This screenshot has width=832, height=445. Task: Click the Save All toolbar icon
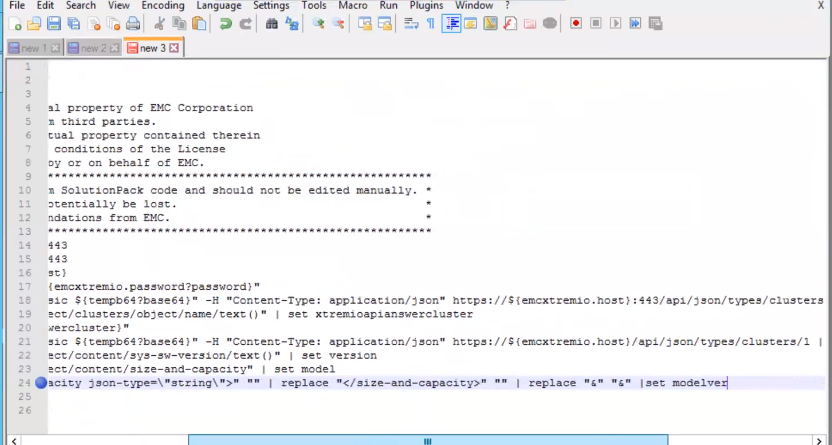pyautogui.click(x=74, y=24)
